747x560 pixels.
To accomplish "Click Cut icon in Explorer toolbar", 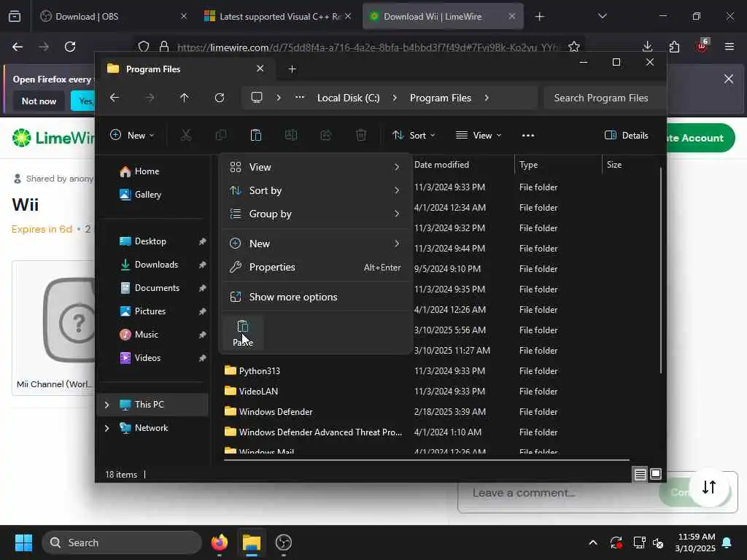I will 186,135.
